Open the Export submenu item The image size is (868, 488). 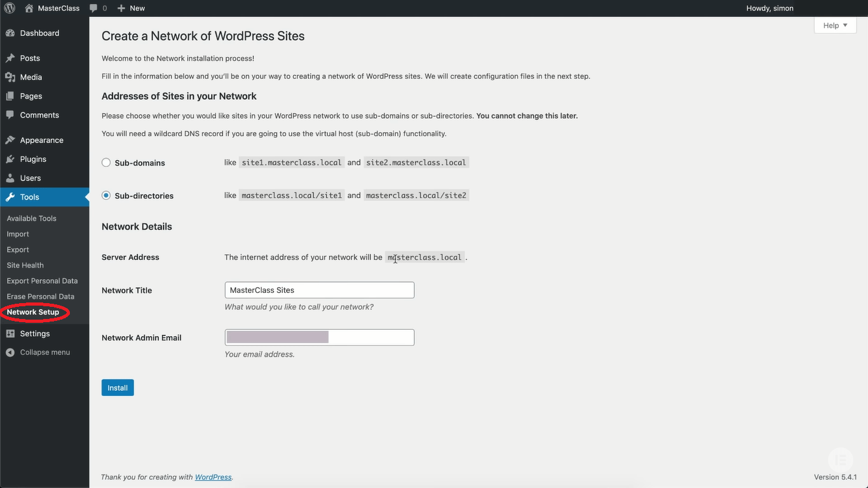pyautogui.click(x=18, y=250)
